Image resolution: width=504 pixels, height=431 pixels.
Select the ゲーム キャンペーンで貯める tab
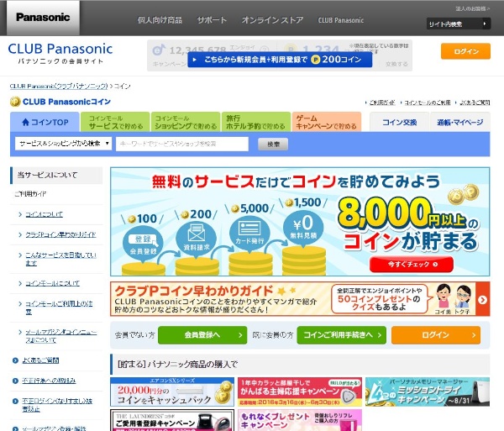point(327,122)
